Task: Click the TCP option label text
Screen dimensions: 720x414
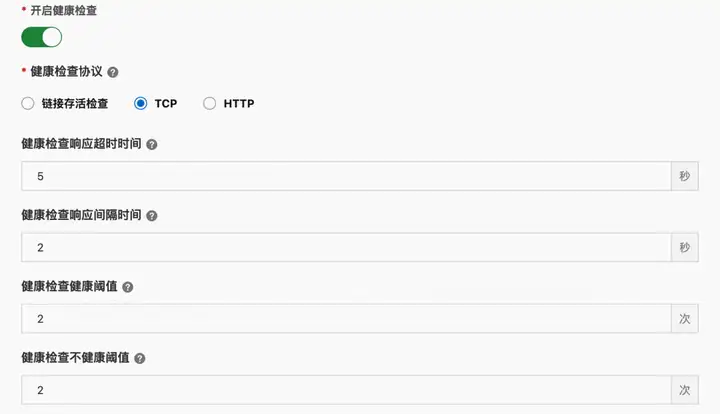Action: [x=166, y=104]
